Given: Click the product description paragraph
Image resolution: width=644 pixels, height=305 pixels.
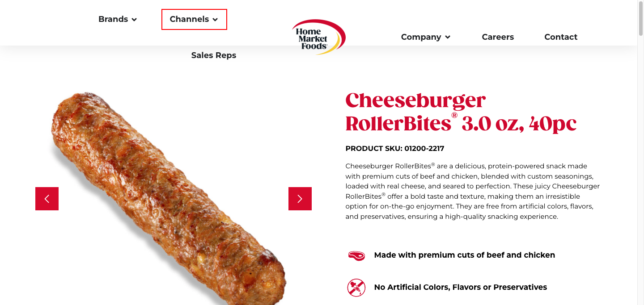Looking at the screenshot, I should click(472, 191).
